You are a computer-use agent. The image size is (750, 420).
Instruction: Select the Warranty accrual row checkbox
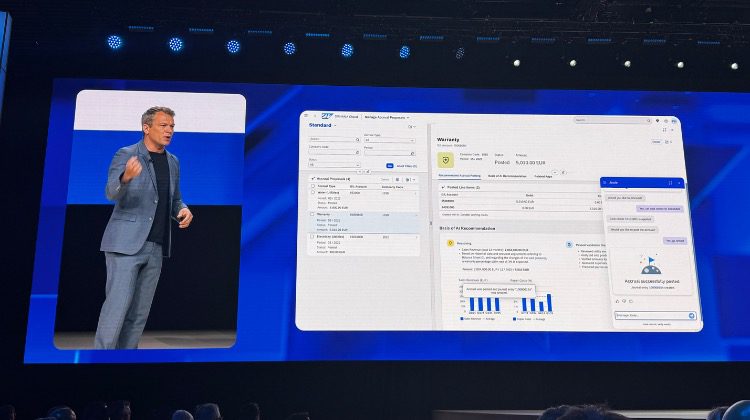tap(311, 213)
